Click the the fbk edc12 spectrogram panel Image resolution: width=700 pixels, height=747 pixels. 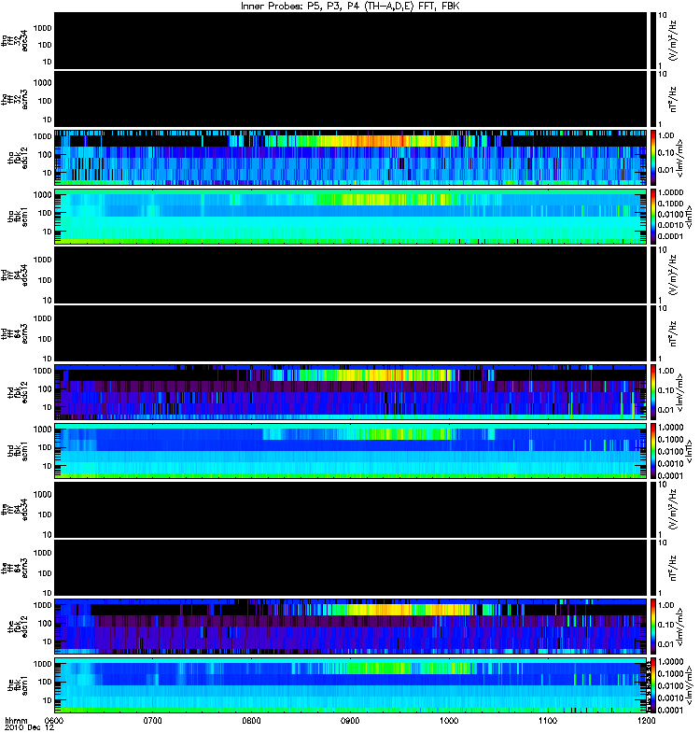(x=350, y=627)
